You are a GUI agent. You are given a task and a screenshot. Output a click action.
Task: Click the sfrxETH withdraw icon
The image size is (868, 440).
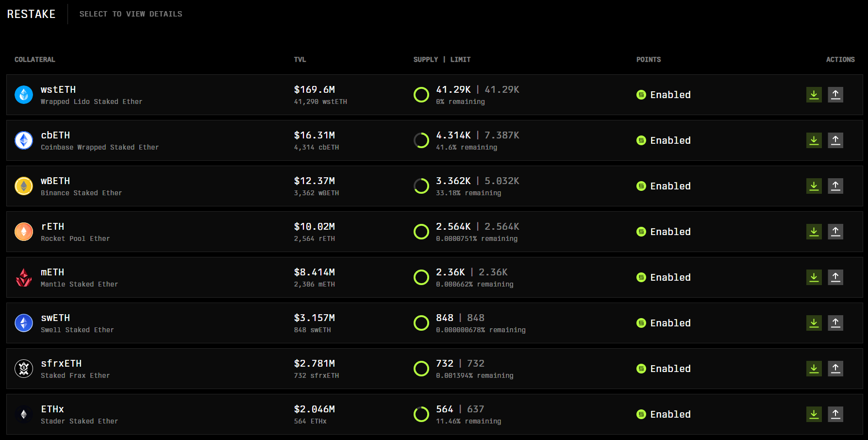pos(835,369)
